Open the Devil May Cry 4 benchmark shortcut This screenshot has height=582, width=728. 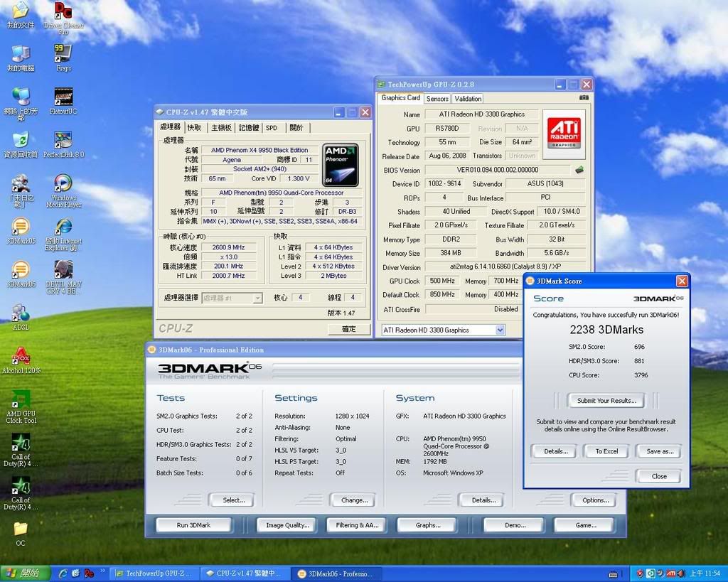click(63, 276)
